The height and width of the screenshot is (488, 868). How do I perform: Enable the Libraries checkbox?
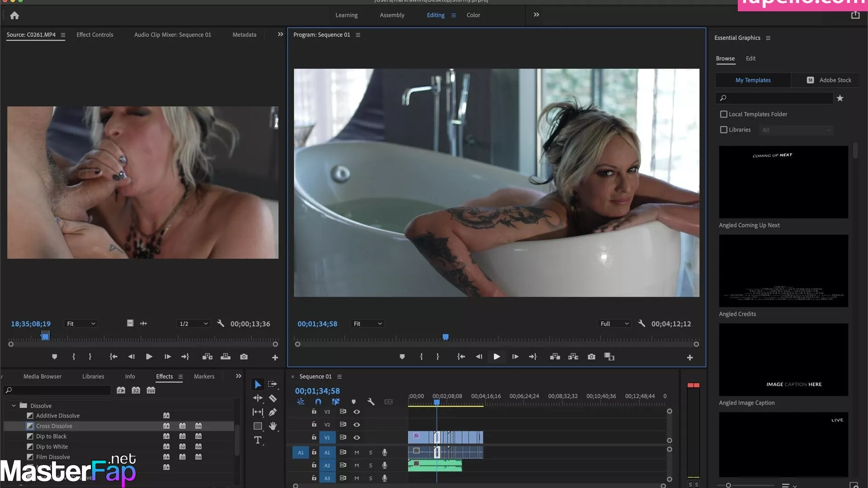tap(724, 130)
